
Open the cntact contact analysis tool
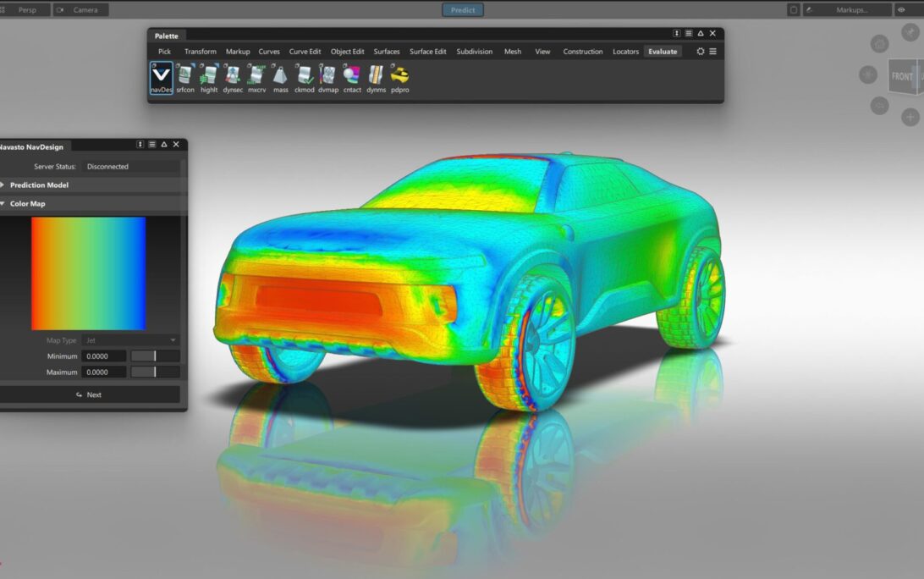pyautogui.click(x=352, y=75)
